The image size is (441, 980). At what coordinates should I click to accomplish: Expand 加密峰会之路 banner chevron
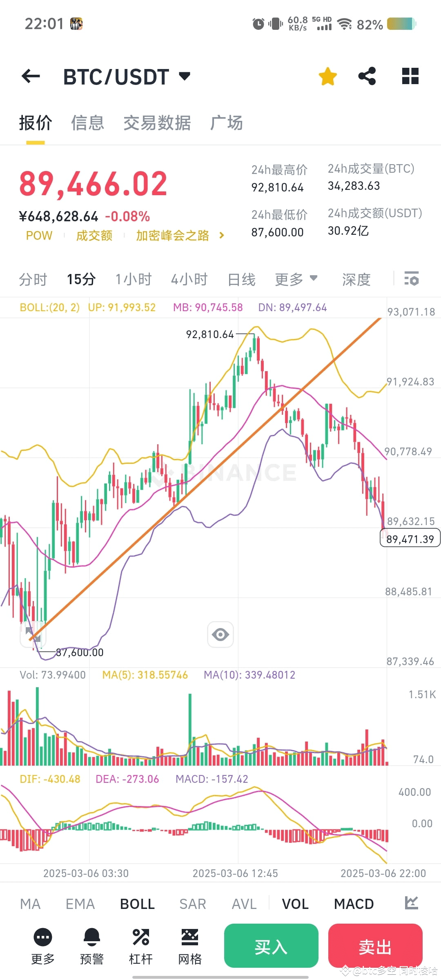click(x=221, y=236)
